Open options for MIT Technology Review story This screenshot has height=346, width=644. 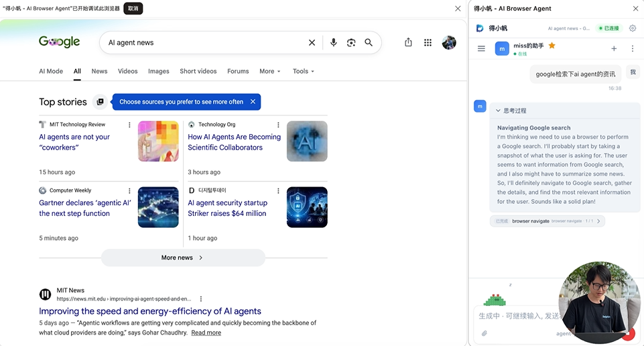point(129,125)
